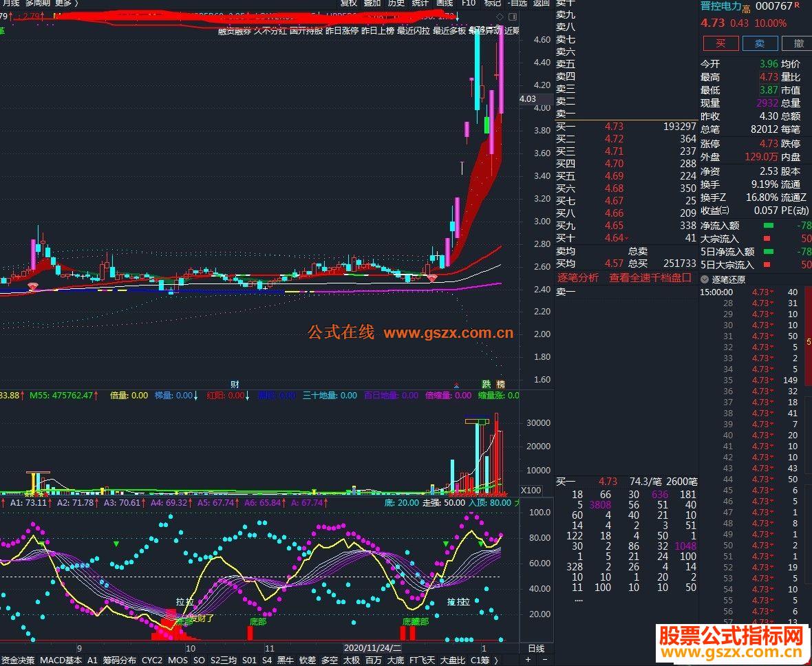Open 查看全速千档盘口 link
This screenshot has width=812, height=666.
(650, 278)
